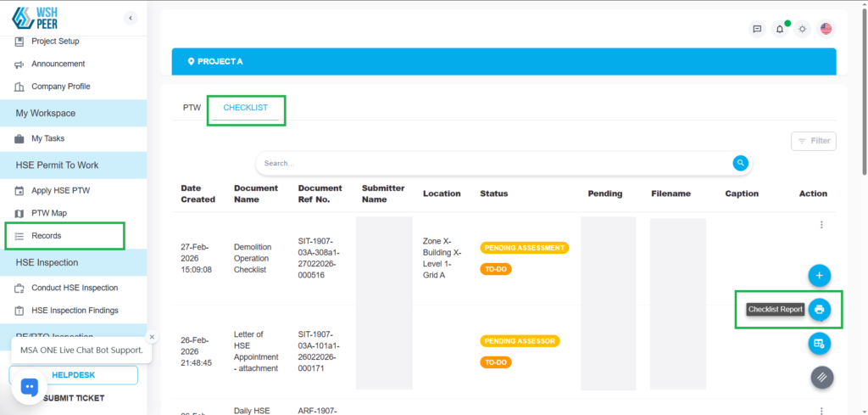The image size is (868, 415).
Task: Open the language flag selector
Action: 826,29
